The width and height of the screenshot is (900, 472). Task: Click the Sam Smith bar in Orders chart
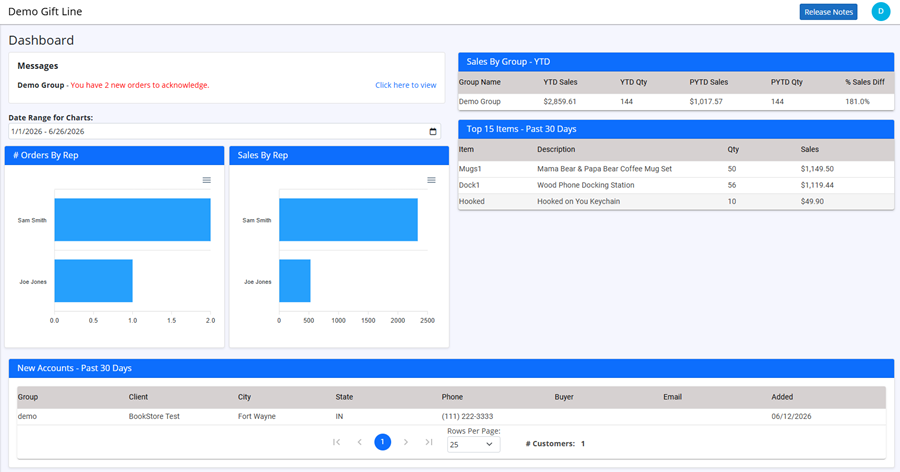click(133, 220)
